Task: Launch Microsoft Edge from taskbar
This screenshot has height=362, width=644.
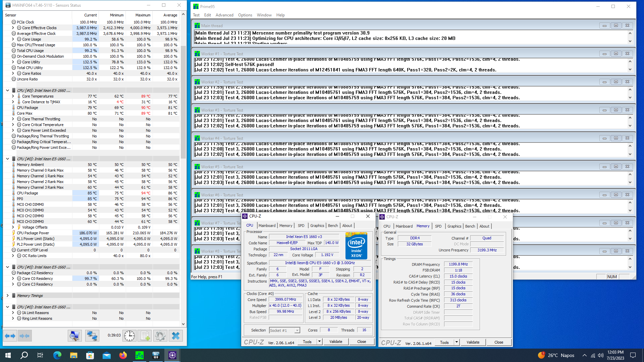Action: (57, 355)
